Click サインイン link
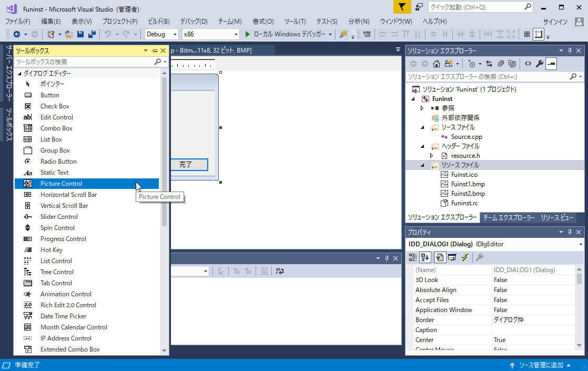This screenshot has width=588, height=371. (x=555, y=22)
